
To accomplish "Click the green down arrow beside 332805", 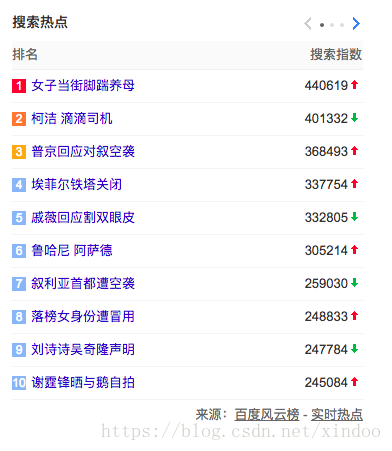I will click(x=355, y=217).
